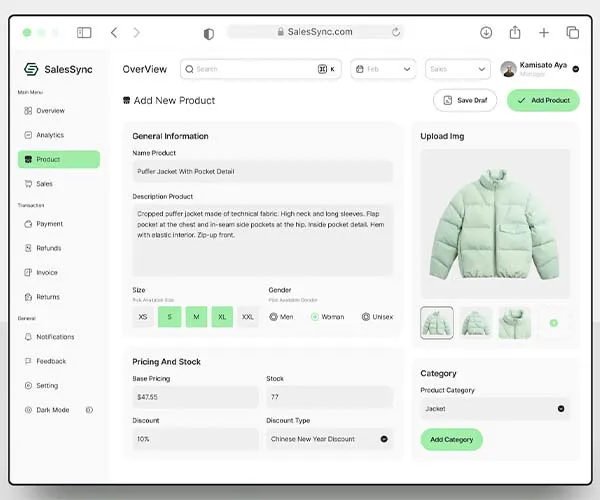Open the Discount Type dropdown

pyautogui.click(x=329, y=439)
